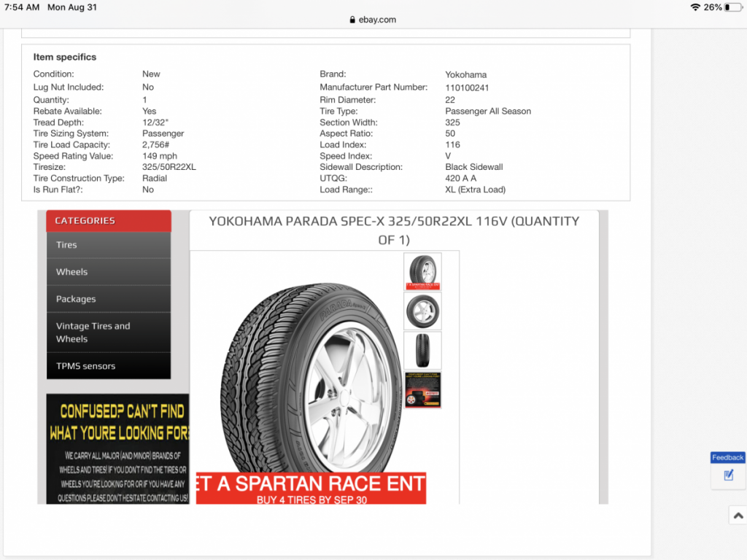This screenshot has width=747, height=560.
Task: Click the Item specifics heading
Action: point(65,57)
